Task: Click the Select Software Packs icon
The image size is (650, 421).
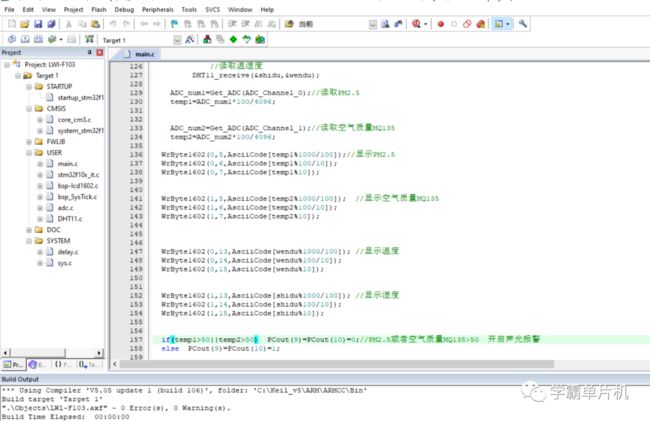Action: point(247,39)
